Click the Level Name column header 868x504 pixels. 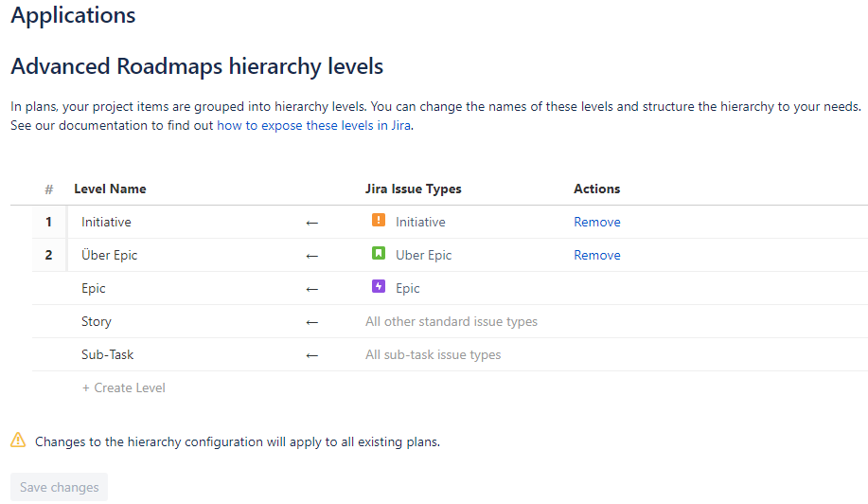click(x=110, y=189)
